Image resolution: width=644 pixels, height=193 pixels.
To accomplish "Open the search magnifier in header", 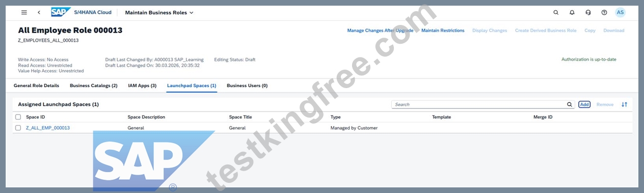I will (x=556, y=12).
